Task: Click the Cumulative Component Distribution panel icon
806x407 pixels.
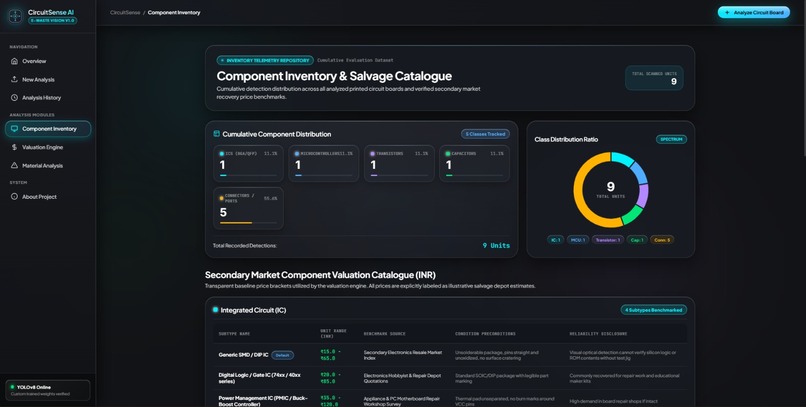Action: pyautogui.click(x=216, y=134)
